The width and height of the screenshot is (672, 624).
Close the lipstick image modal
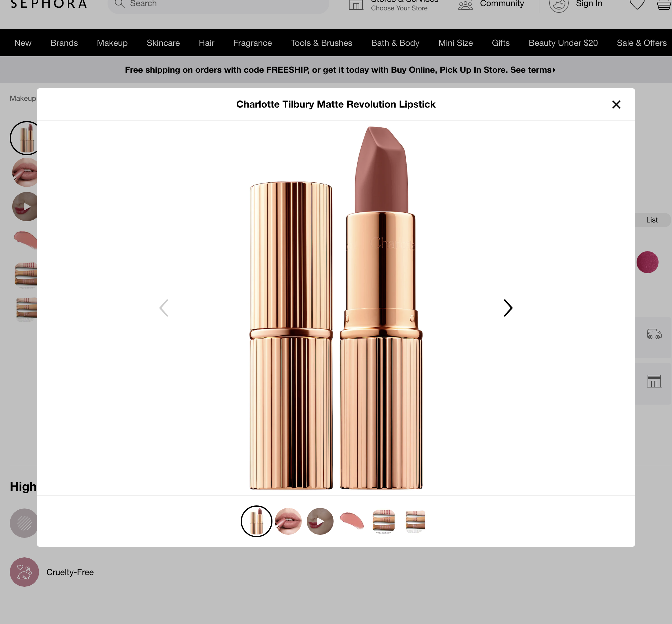point(616,105)
